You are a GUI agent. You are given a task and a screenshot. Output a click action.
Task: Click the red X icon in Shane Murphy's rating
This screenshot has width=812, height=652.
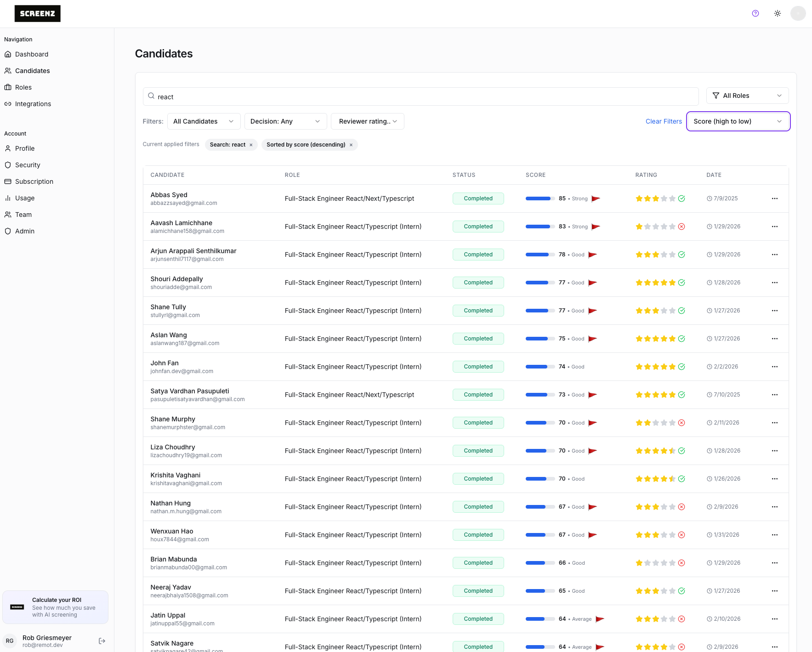pyautogui.click(x=681, y=423)
